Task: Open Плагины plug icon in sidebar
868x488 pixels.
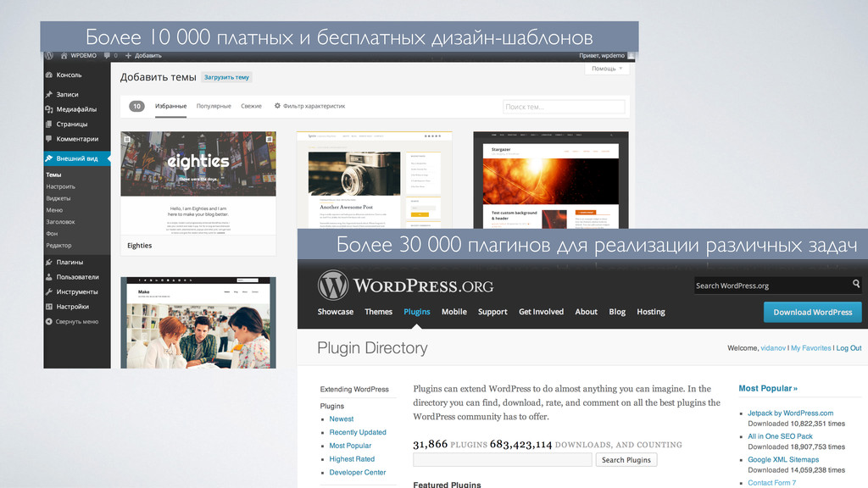Action: coord(48,262)
